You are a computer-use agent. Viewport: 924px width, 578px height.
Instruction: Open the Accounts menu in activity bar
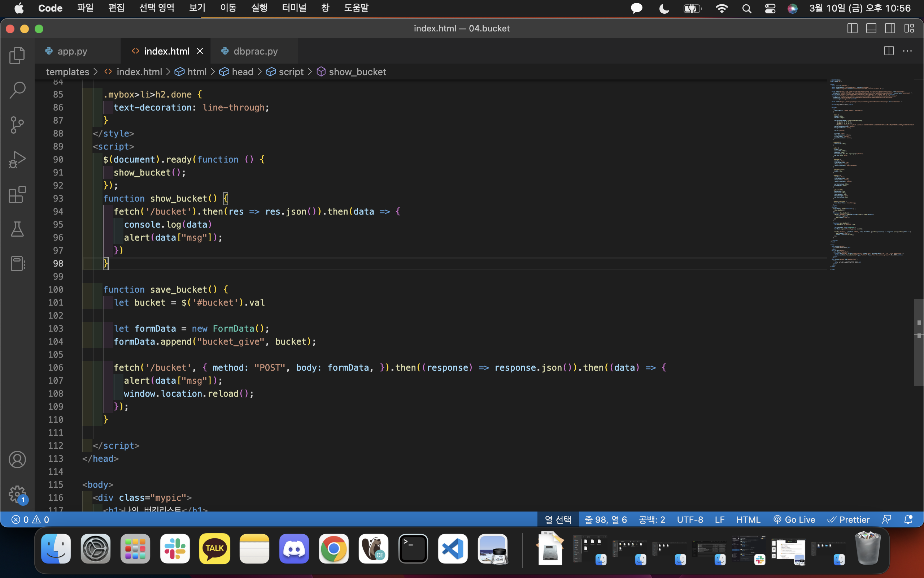pyautogui.click(x=17, y=460)
